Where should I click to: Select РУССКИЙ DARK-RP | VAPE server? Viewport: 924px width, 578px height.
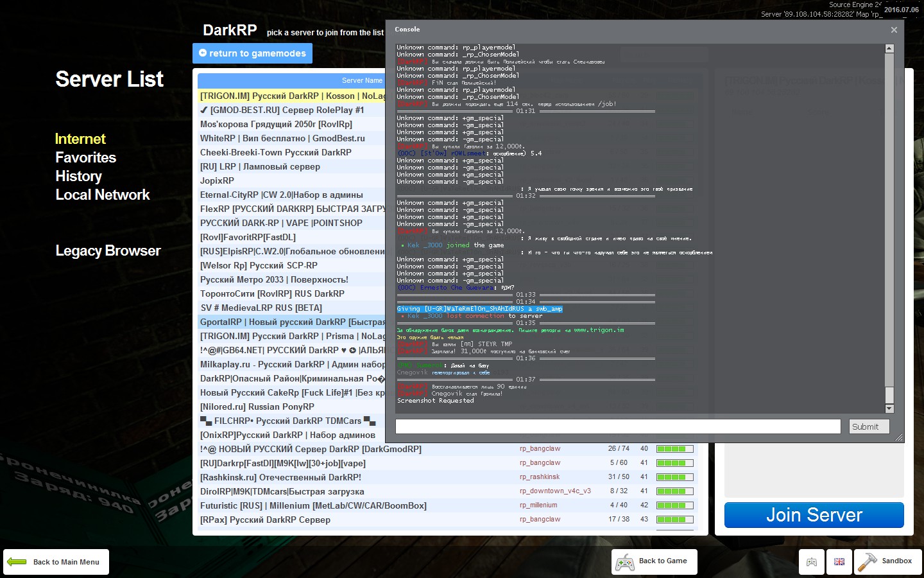click(292, 223)
